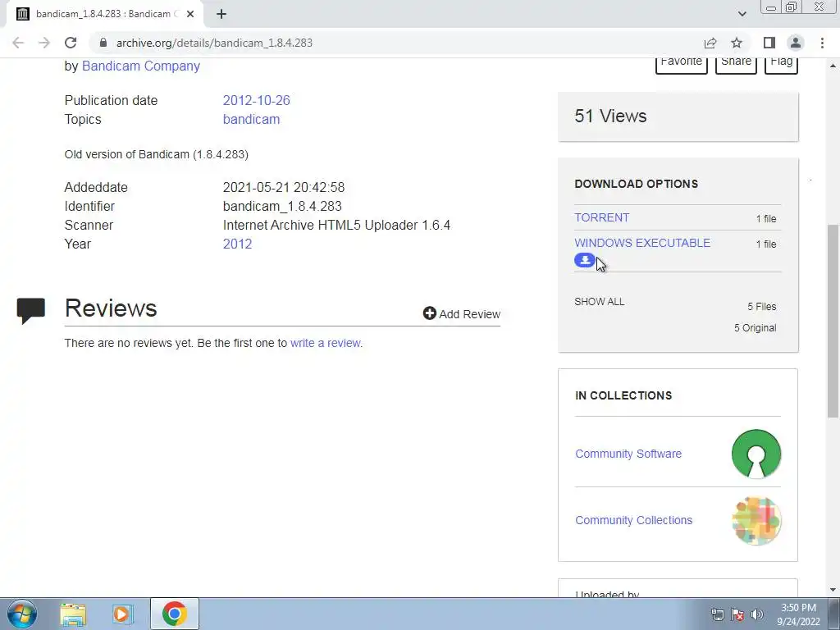Screen dimensions: 840x630
Task: Open the browser side panel icon
Action: (769, 43)
